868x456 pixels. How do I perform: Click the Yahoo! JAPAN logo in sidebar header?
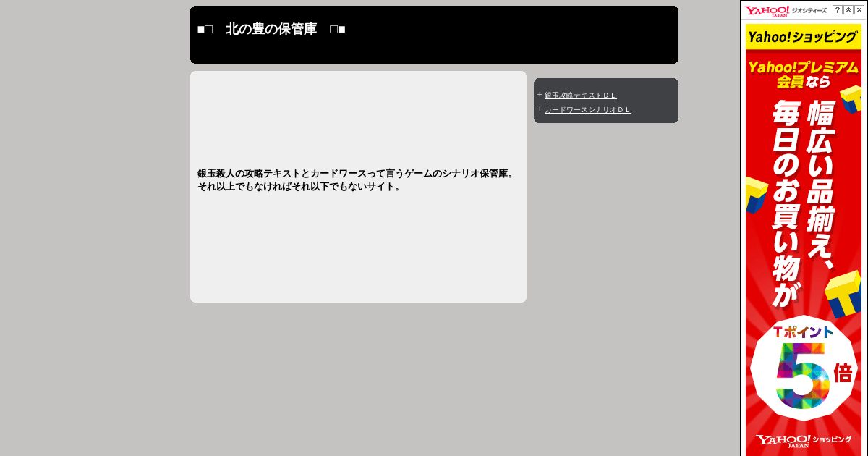767,10
